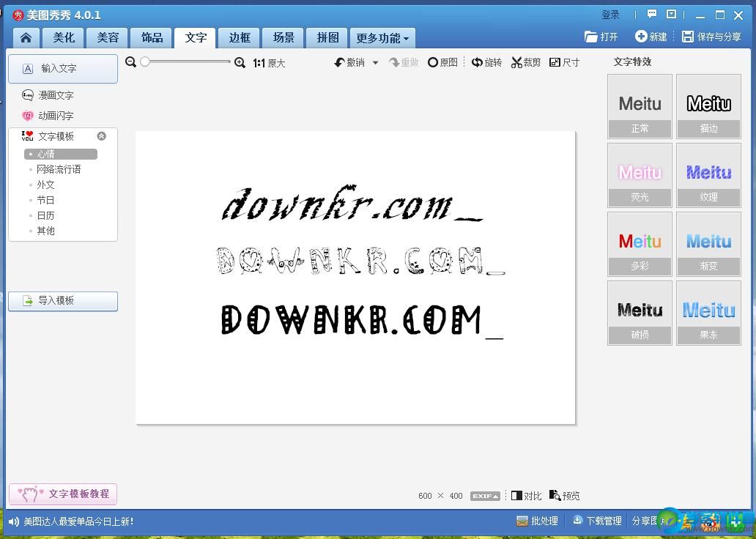The height and width of the screenshot is (539, 756).
Task: Click the 输入文字 button
Action: coord(63,69)
